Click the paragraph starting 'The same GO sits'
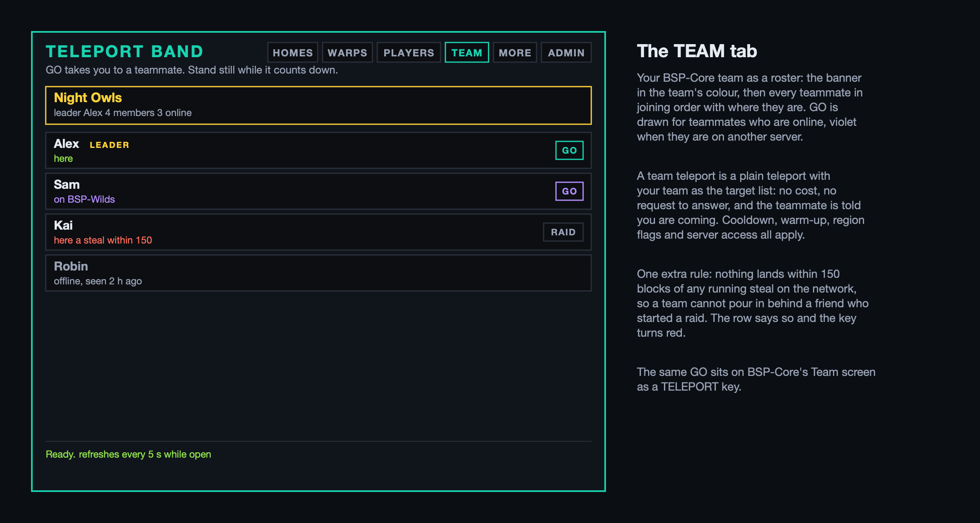980x523 pixels. [756, 379]
